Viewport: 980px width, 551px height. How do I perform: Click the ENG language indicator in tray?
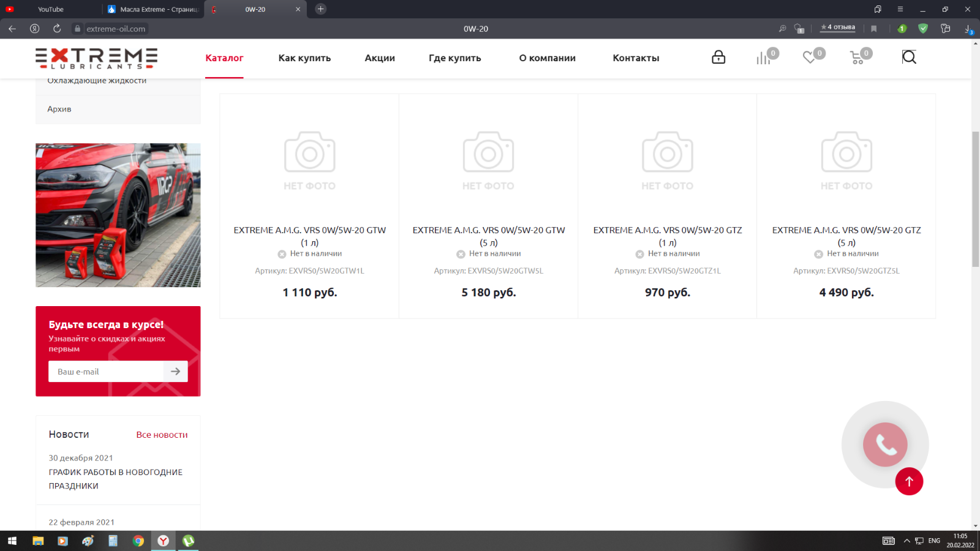(934, 541)
